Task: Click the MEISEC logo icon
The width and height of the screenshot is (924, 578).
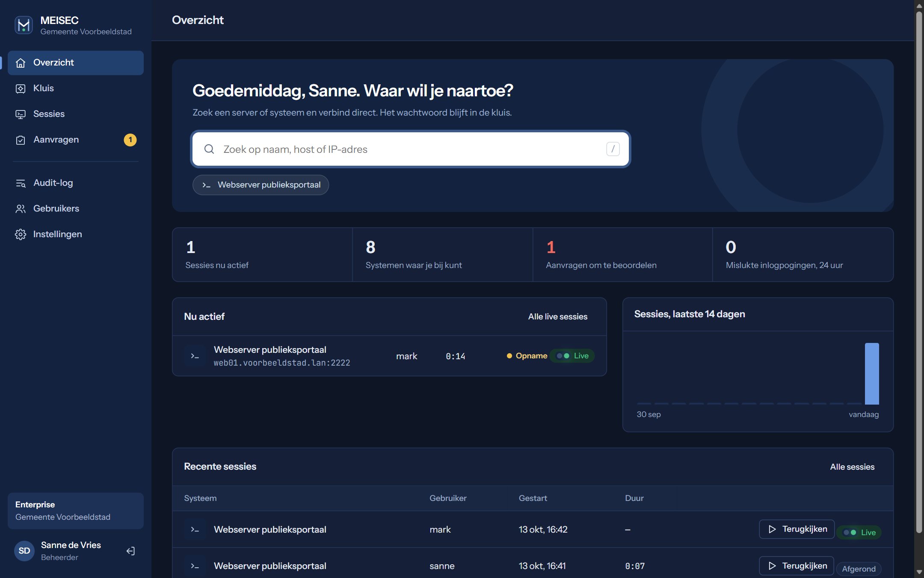Action: [24, 25]
